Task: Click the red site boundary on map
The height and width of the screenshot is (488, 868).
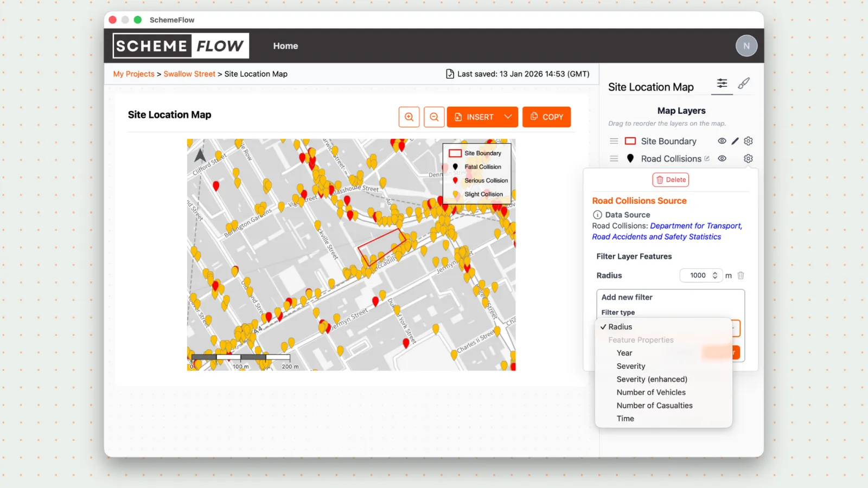Action: [x=381, y=247]
